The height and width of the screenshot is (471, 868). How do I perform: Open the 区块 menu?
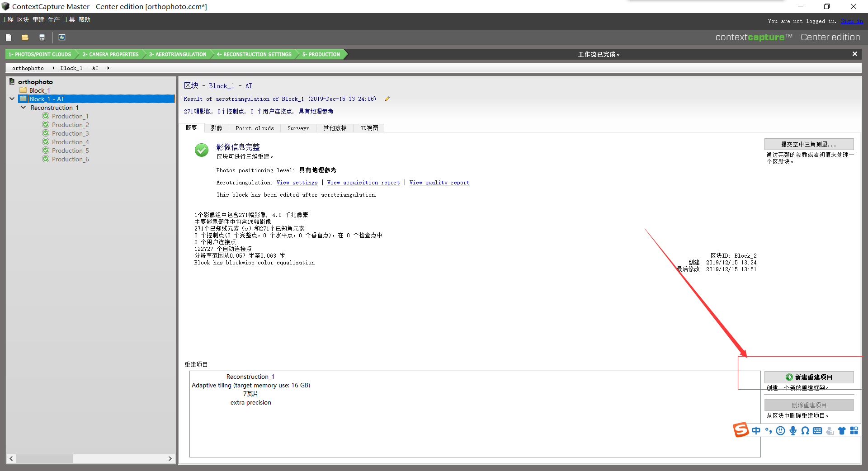click(23, 19)
